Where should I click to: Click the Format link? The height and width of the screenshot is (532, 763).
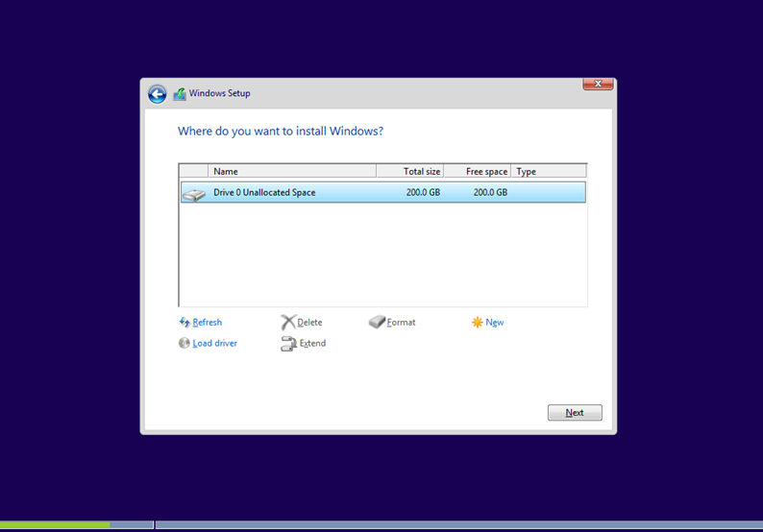(401, 322)
